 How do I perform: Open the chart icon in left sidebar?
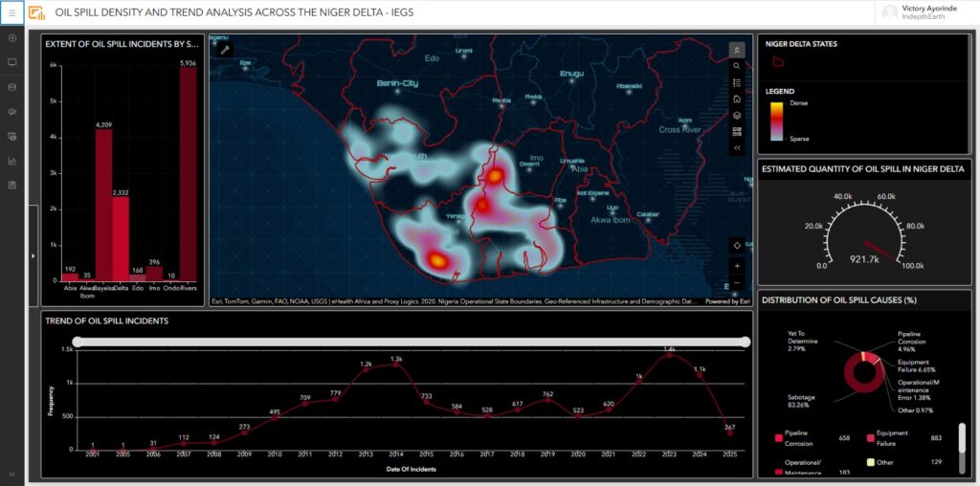(12, 161)
